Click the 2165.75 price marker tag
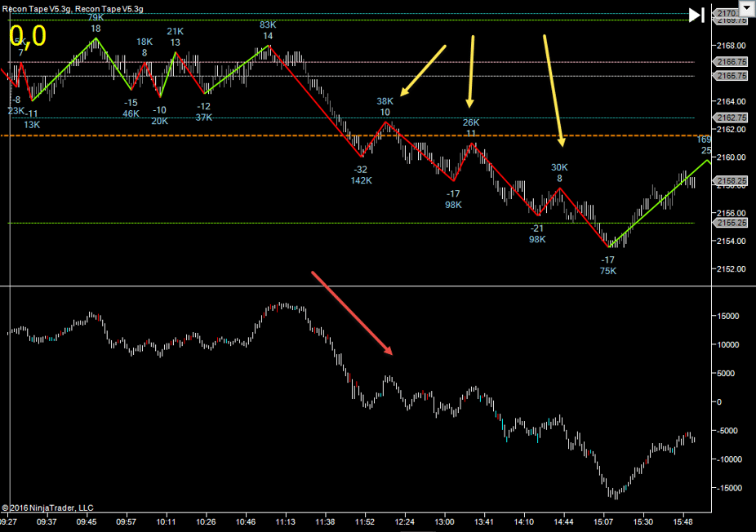 [x=732, y=76]
